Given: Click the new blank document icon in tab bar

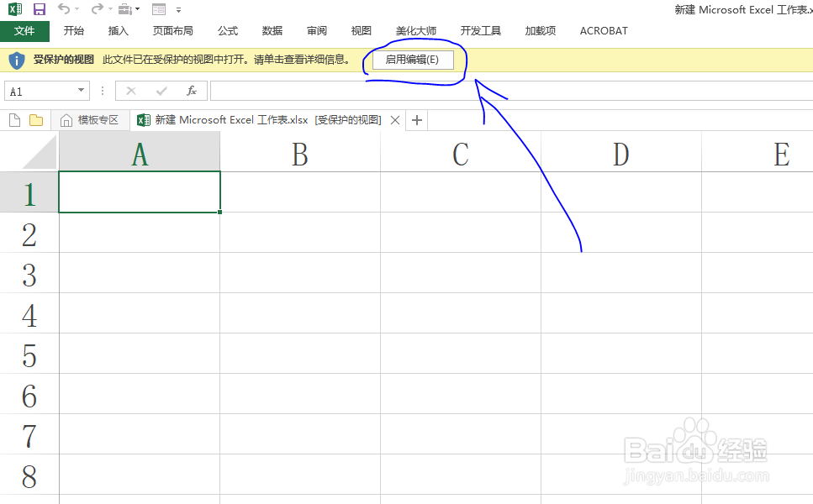Looking at the screenshot, I should tap(14, 120).
